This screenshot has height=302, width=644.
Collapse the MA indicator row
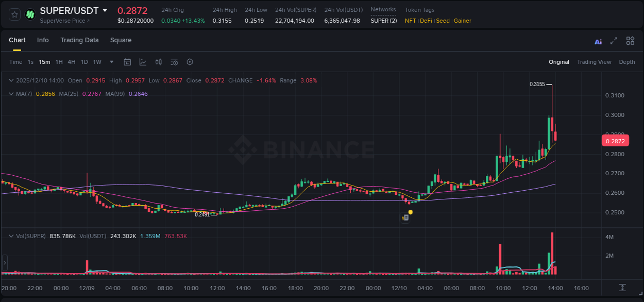11,93
